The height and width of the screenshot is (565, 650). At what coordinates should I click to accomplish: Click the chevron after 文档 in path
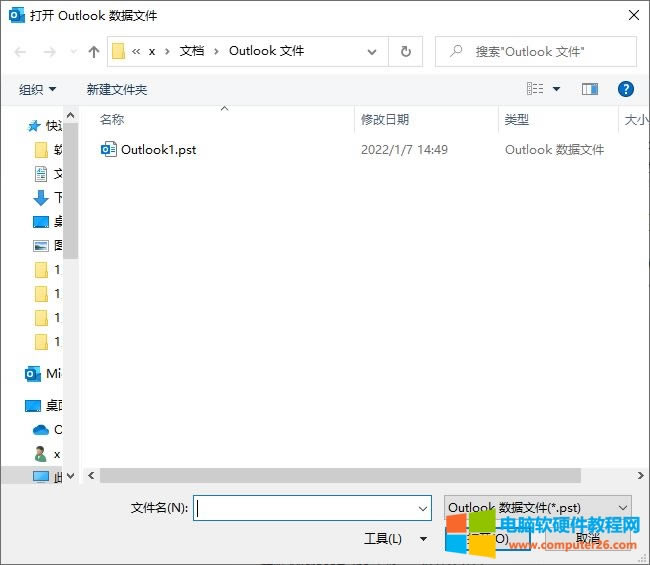point(216,51)
